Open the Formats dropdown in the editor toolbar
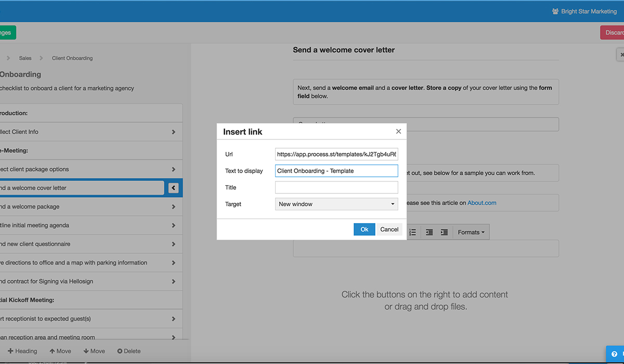 (x=471, y=232)
